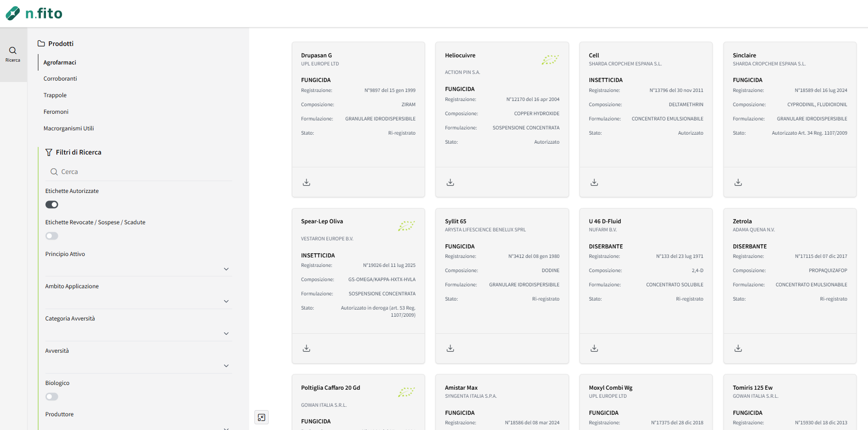Image resolution: width=868 pixels, height=430 pixels.
Task: Download the Drupasan G label
Action: tap(307, 182)
